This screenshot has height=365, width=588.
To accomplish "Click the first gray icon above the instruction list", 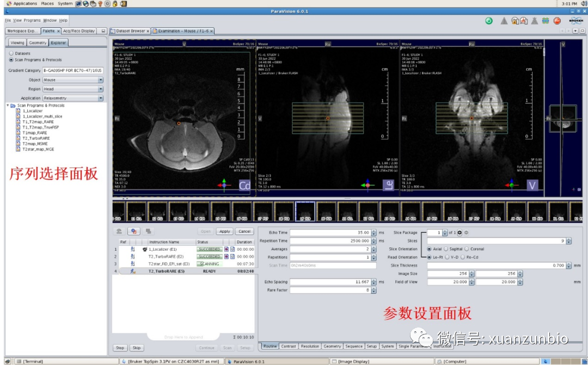I will (119, 231).
